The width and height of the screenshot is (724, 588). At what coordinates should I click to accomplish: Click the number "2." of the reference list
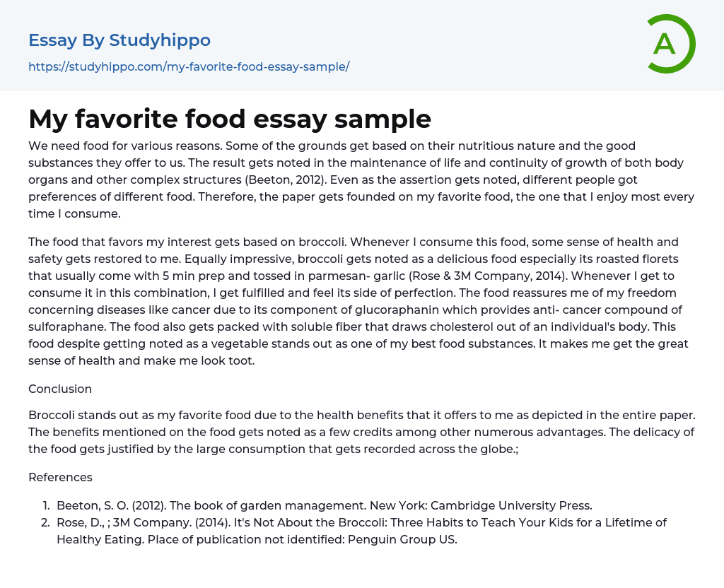(46, 522)
